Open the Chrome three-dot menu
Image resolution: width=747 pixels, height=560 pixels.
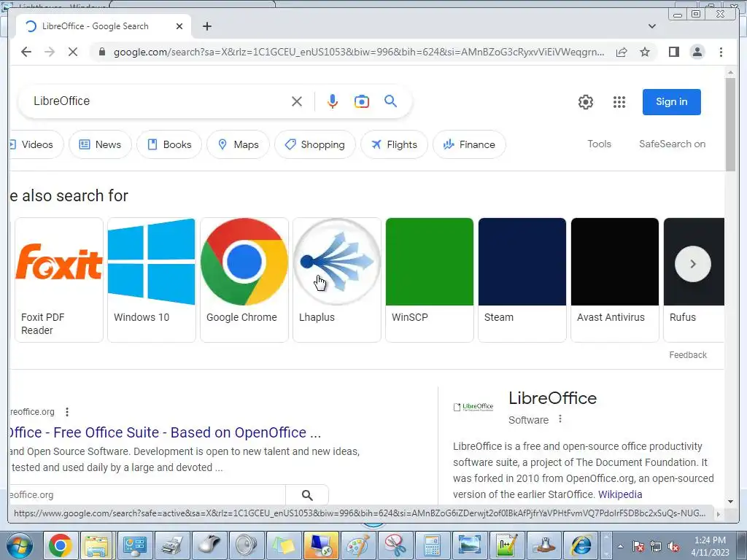(721, 52)
